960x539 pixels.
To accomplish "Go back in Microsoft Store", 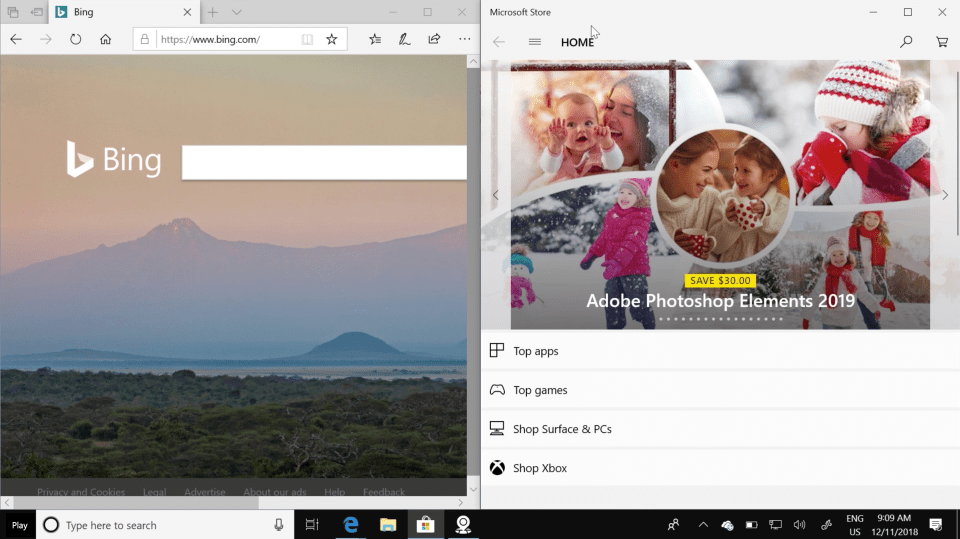I will click(x=499, y=42).
